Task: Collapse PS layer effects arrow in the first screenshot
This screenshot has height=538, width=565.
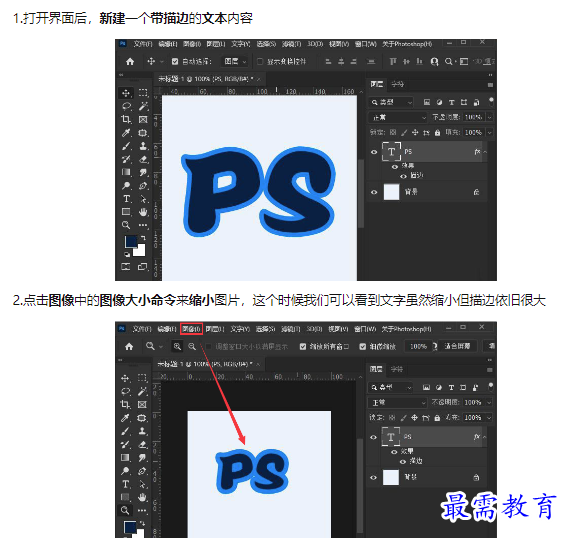Action: pyautogui.click(x=485, y=152)
